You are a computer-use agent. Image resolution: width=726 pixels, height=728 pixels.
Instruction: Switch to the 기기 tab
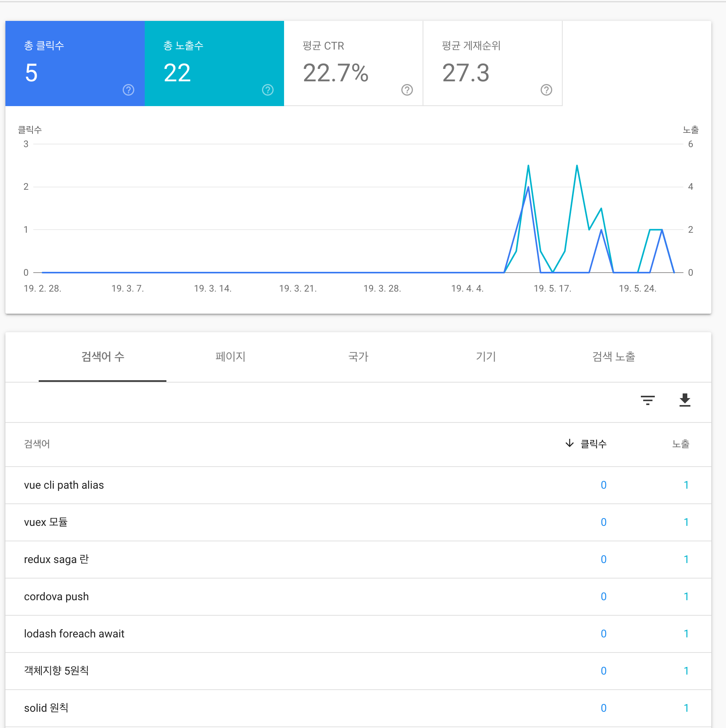(x=486, y=357)
